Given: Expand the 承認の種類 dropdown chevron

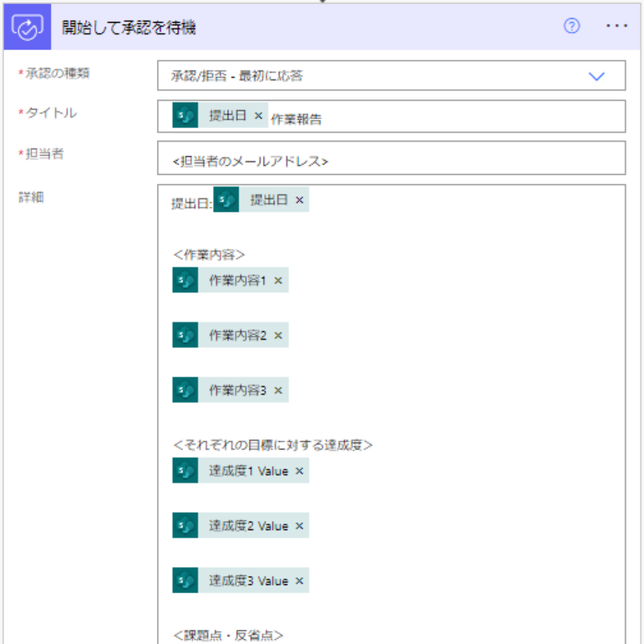Looking at the screenshot, I should click(596, 76).
